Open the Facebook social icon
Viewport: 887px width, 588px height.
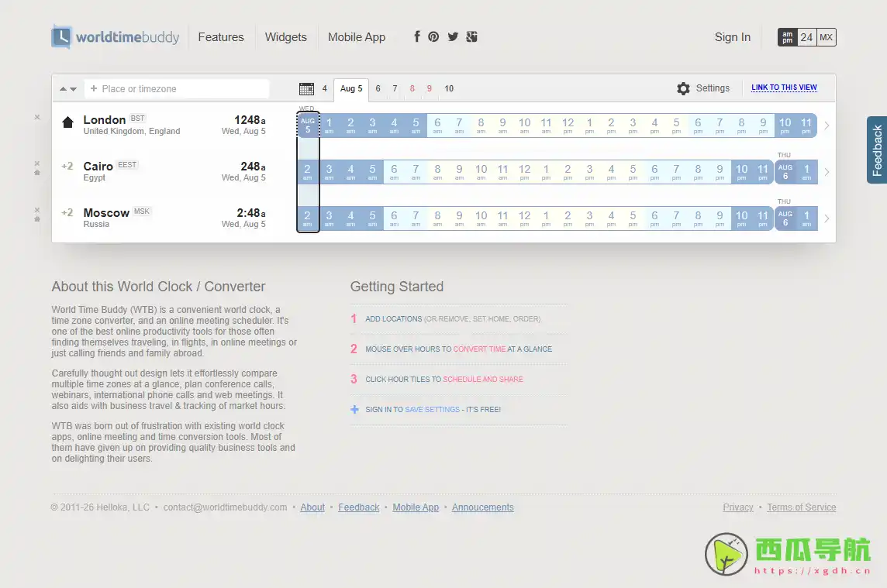(417, 36)
